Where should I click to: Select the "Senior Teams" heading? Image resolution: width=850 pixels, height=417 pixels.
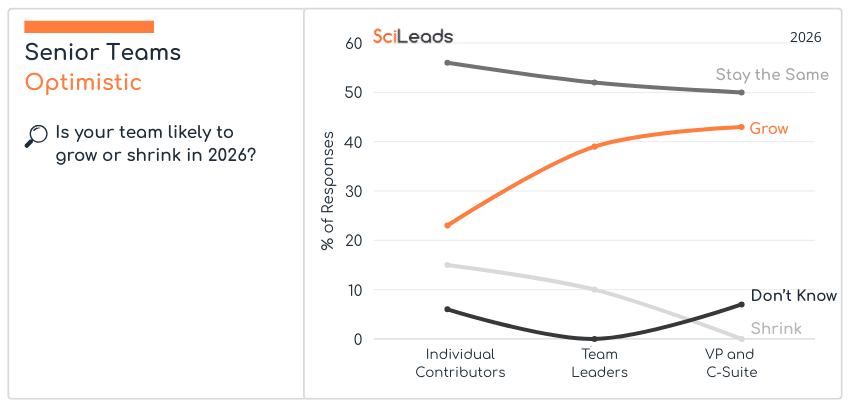tap(103, 52)
